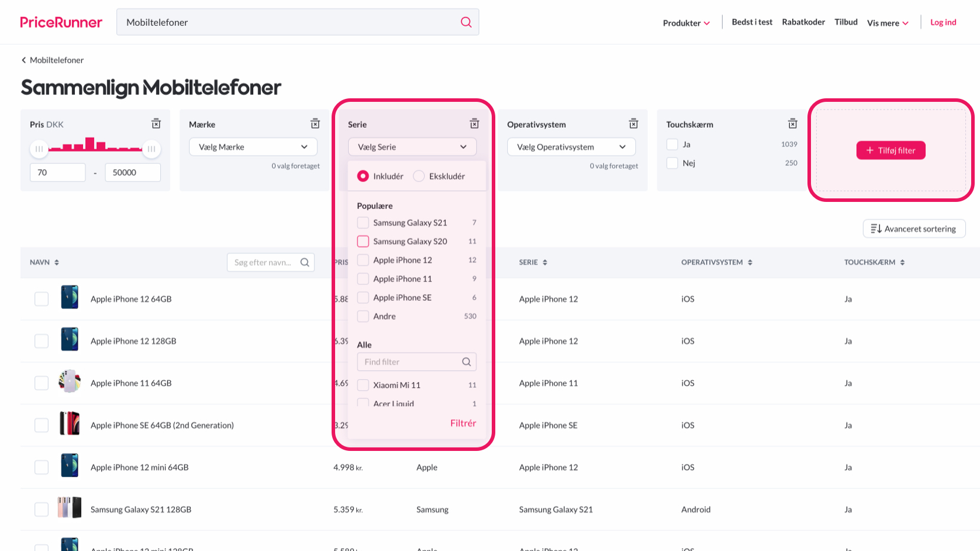980x551 pixels.
Task: Click the maximum price slider handle
Action: pos(151,149)
